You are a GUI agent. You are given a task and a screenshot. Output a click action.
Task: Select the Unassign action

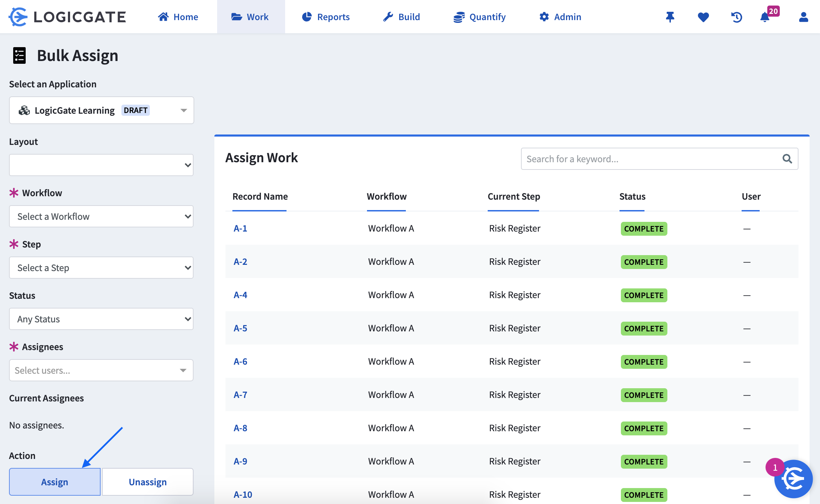click(148, 482)
